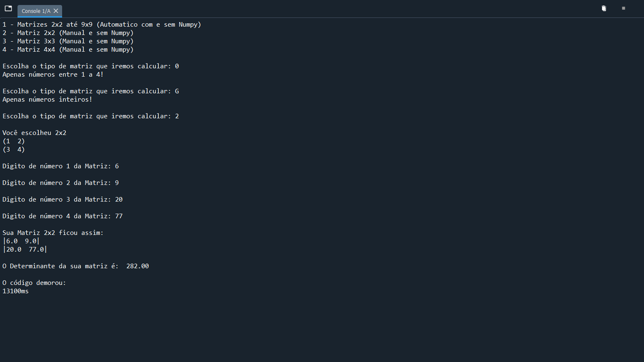Click the 'Apenas números entre 1 a 4!' message
644x362 pixels.
53,74
